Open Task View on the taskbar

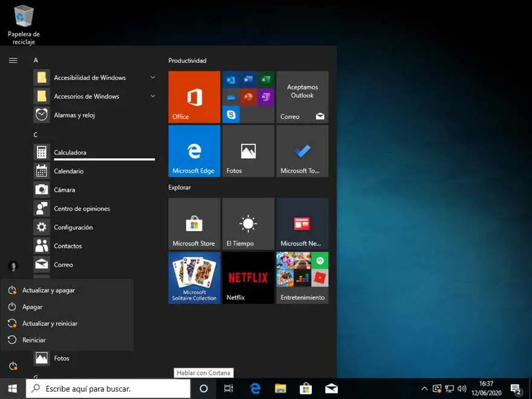(229, 389)
